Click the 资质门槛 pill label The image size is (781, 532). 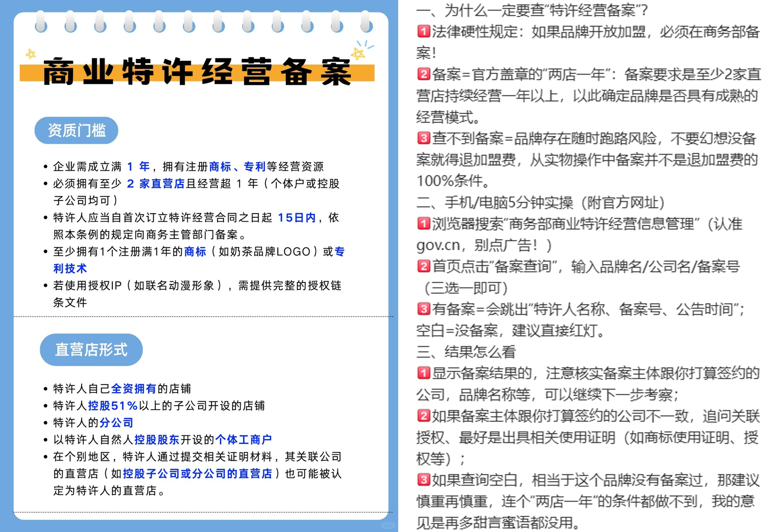click(76, 130)
